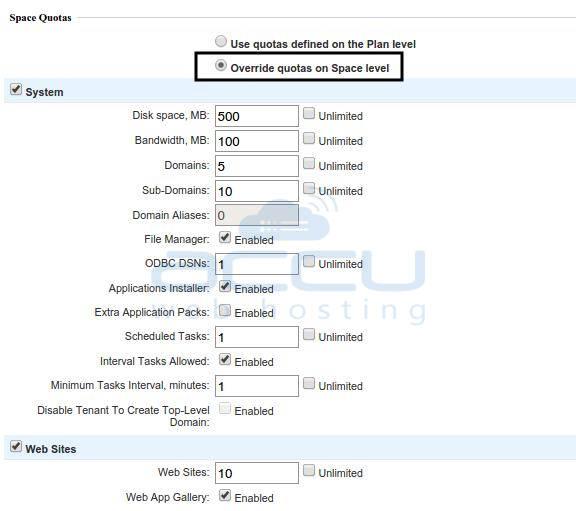
Task: Click the Web Sites count input field
Action: click(257, 473)
